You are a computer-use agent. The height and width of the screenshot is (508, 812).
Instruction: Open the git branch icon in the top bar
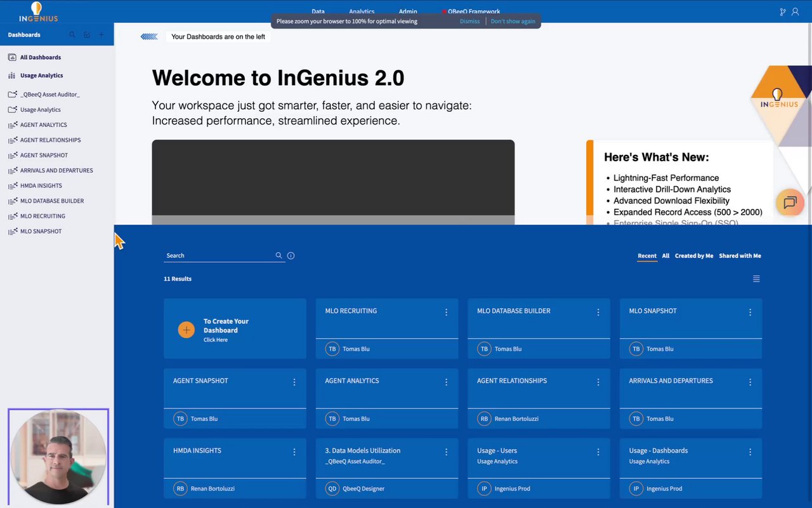click(x=783, y=11)
